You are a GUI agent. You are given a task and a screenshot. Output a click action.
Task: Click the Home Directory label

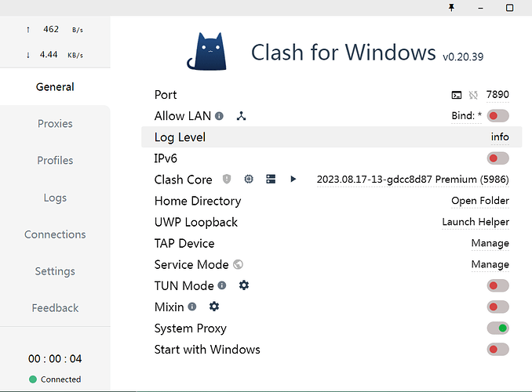pyautogui.click(x=198, y=201)
